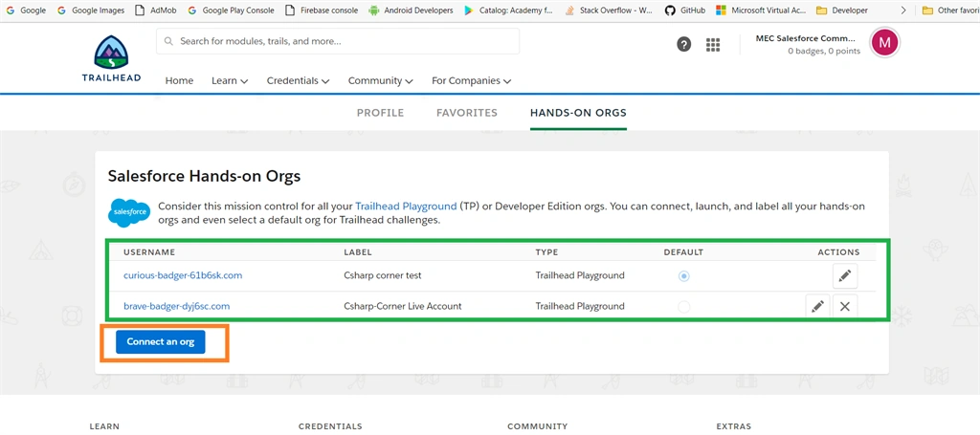Screen dimensions: 980x435
Task: Follow the Trailhead Playground link
Action: click(x=406, y=206)
